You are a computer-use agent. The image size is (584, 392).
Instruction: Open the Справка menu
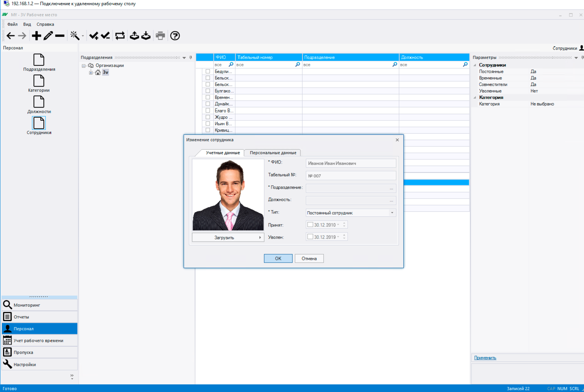pyautogui.click(x=45, y=24)
